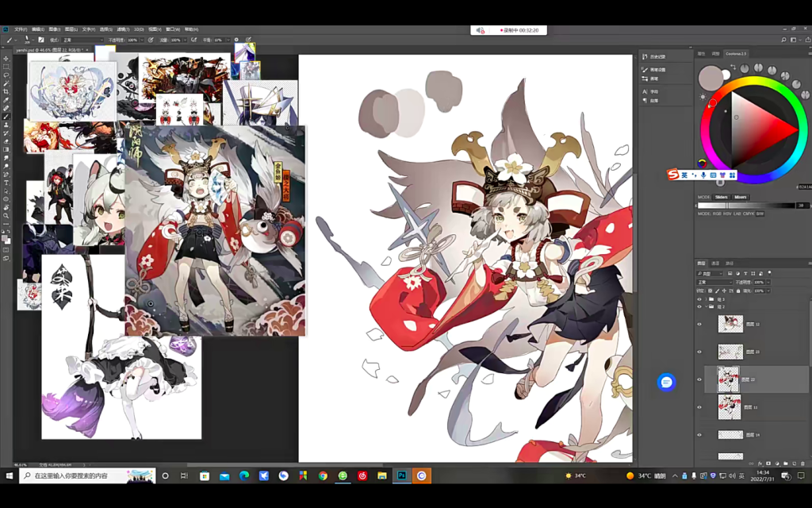Switch to the Coolorus 2.5 tab
Image resolution: width=812 pixels, height=508 pixels.
pyautogui.click(x=736, y=54)
